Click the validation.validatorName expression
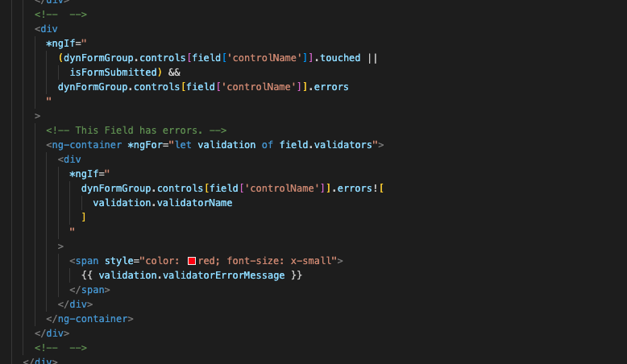The image size is (627, 364). point(162,203)
